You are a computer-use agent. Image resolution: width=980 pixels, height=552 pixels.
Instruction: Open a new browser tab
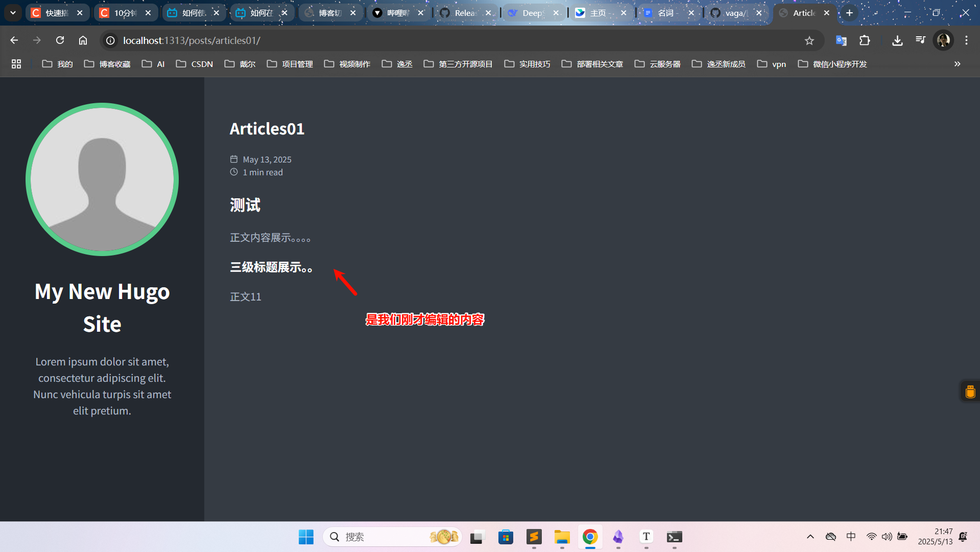click(x=849, y=13)
